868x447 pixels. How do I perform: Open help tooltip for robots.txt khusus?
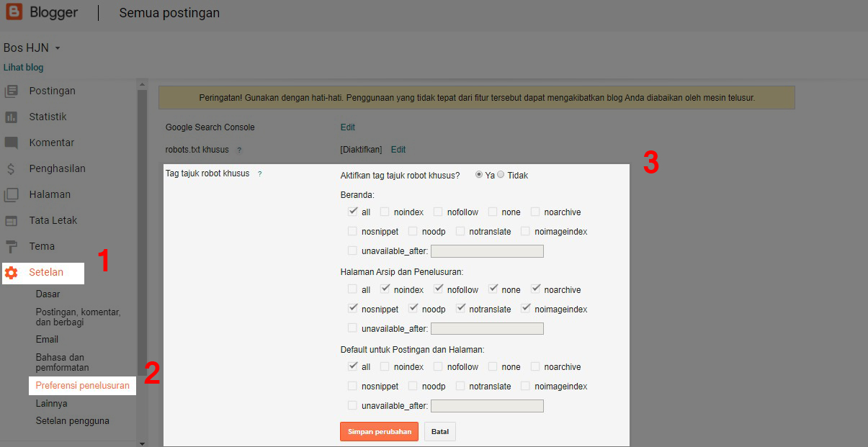tap(239, 150)
